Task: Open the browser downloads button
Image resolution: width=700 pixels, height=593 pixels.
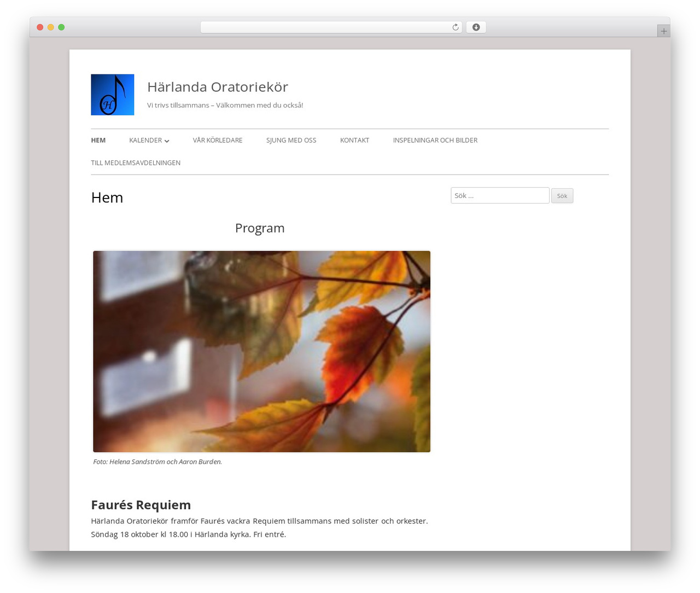Action: 476,27
